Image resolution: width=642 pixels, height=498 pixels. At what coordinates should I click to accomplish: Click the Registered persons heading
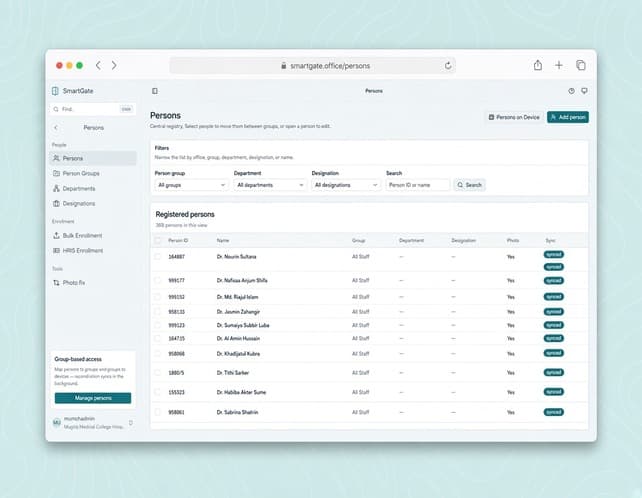point(185,214)
